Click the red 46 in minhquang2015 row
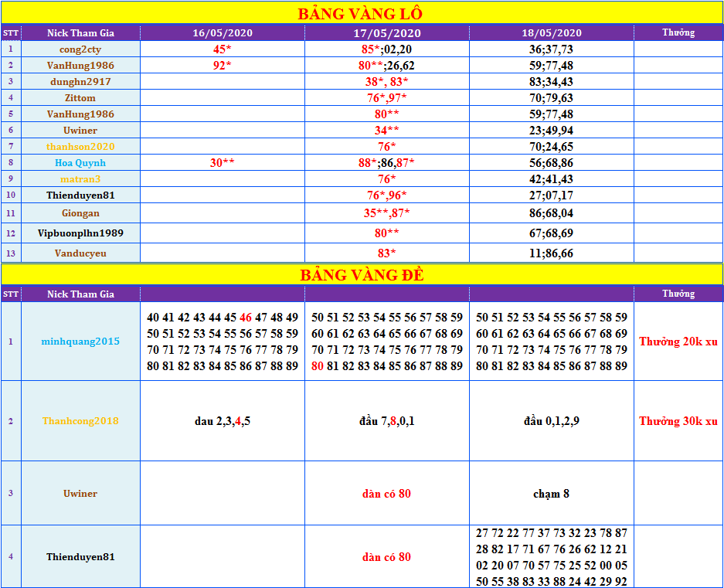This screenshot has width=724, height=588. coord(246,318)
